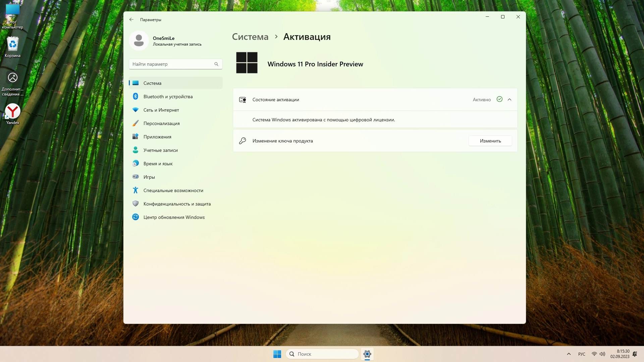Switch the РУС input language indicator
Viewport: 644px width, 362px height.
point(582,354)
